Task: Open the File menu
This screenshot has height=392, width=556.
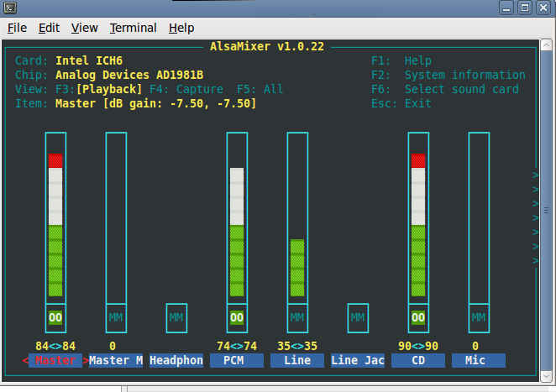Action: point(17,28)
